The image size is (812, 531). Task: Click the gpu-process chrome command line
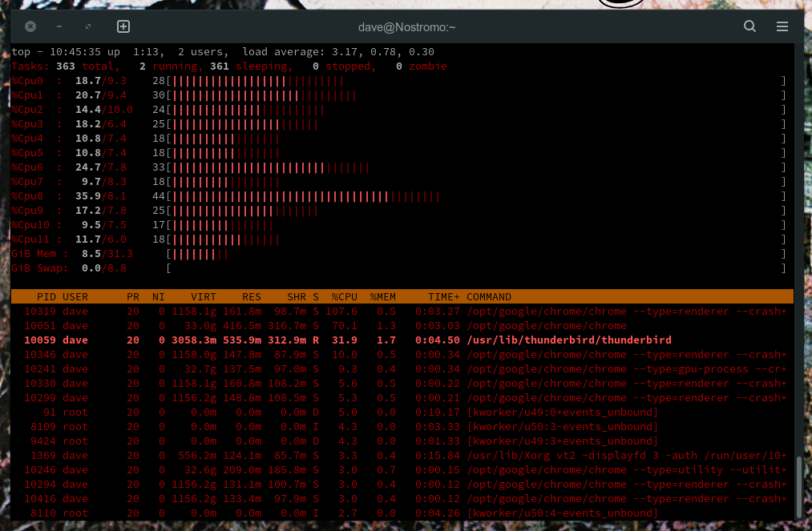[625, 369]
